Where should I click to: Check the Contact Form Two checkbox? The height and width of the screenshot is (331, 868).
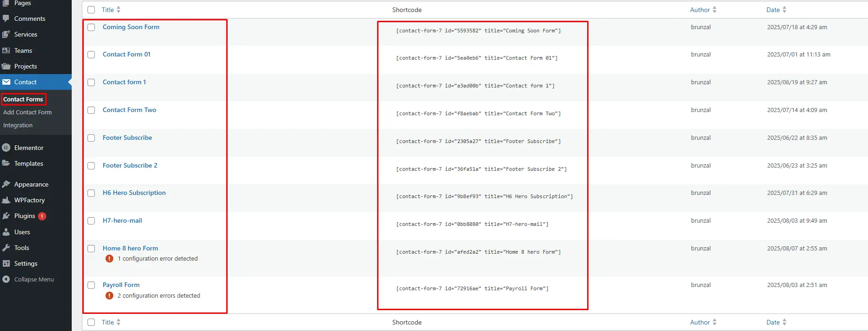[x=91, y=110]
